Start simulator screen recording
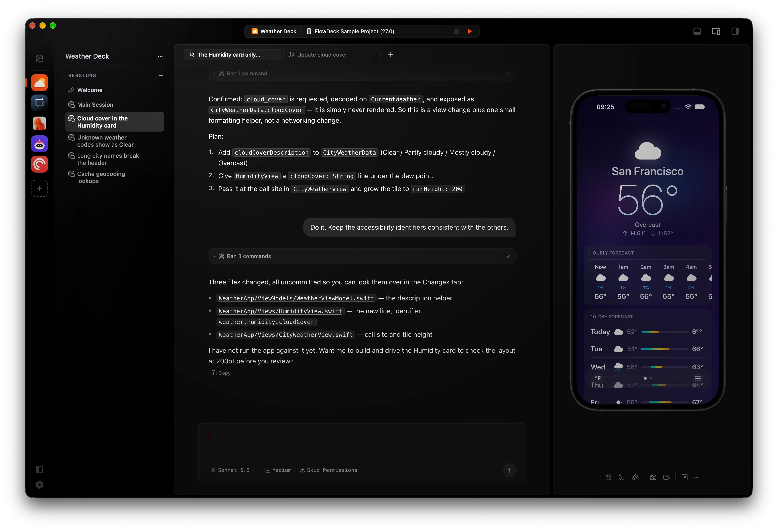Screen dimensions: 778x532 coord(666,477)
